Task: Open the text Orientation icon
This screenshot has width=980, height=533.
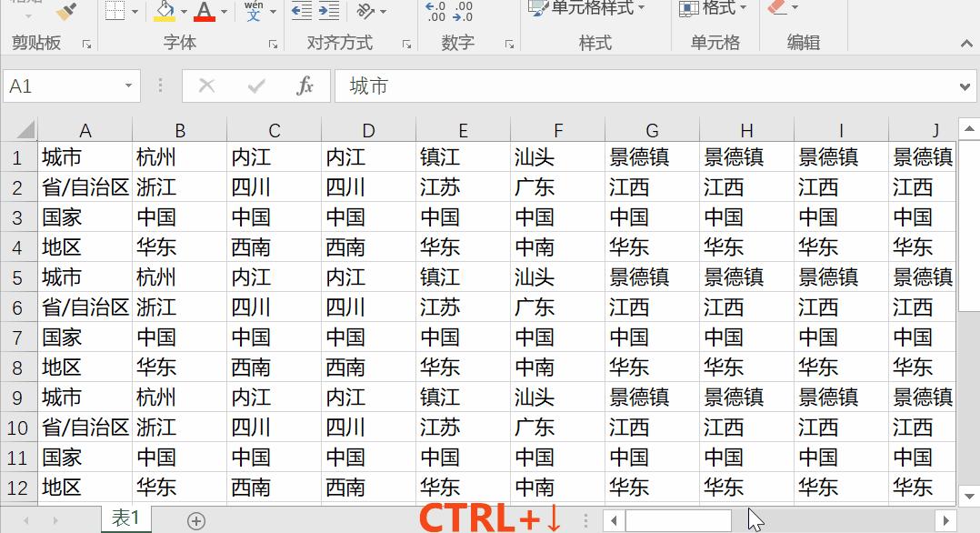Action: 365,12
